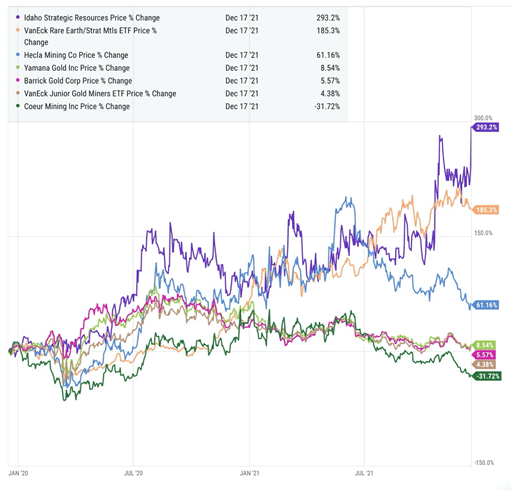Image resolution: width=511 pixels, height=490 pixels.
Task: Click the orange 185.3% end-value tag
Action: [485, 210]
